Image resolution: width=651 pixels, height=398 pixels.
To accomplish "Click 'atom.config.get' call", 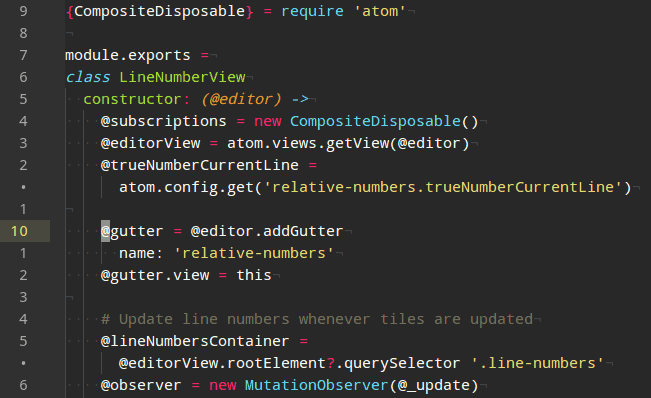I will click(186, 187).
